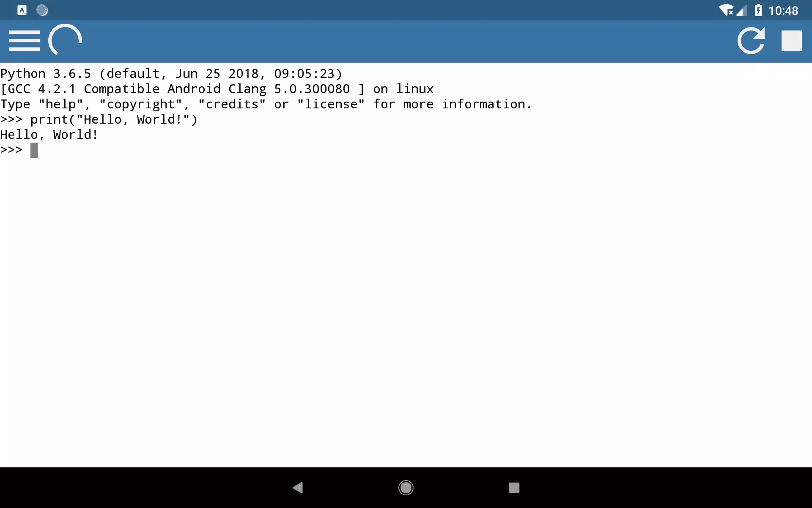Viewport: 812px width, 508px height.
Task: Tap the 10:48 clock in status bar
Action: tap(783, 11)
